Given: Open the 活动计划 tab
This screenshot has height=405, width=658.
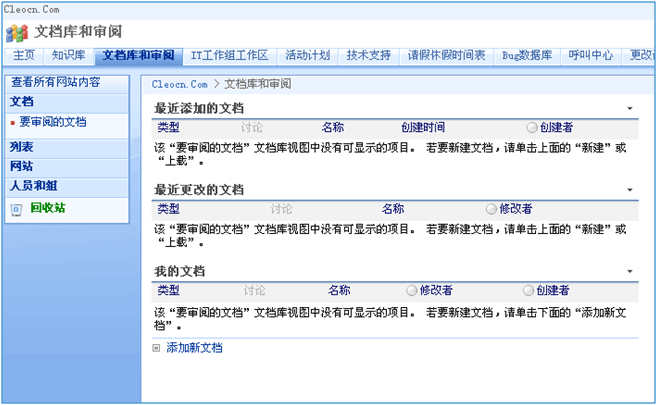Looking at the screenshot, I should [x=308, y=55].
